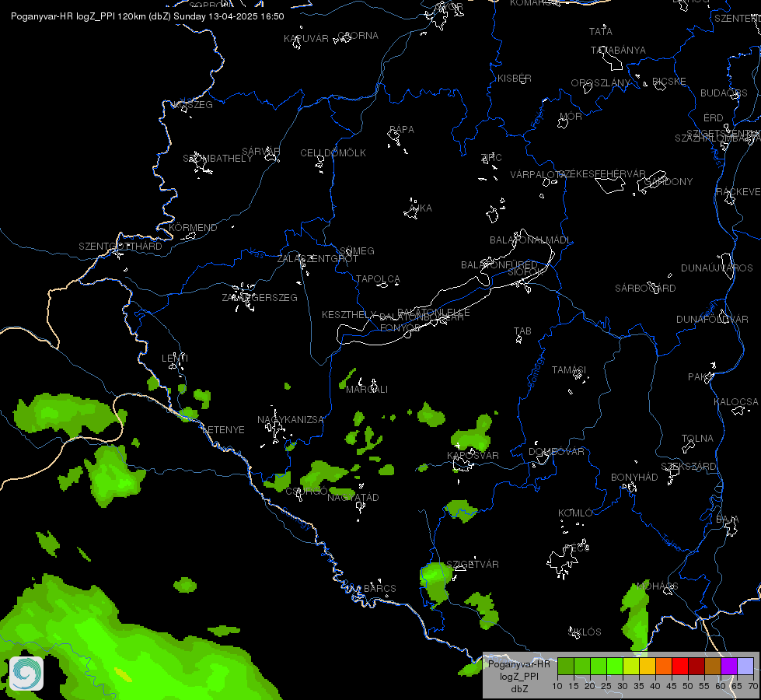
Task: Click the BALATONALMÁDI town label
Action: [x=530, y=240]
